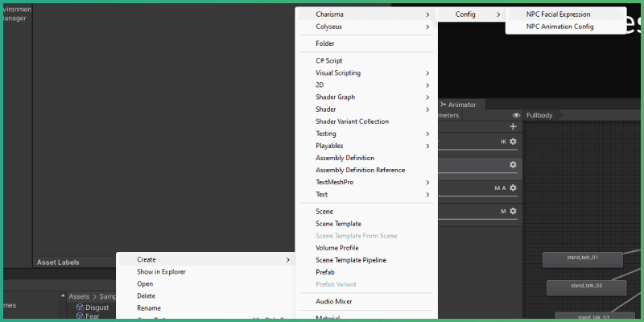Click the add layer plus icon
This screenshot has height=322, width=644.
click(x=513, y=126)
